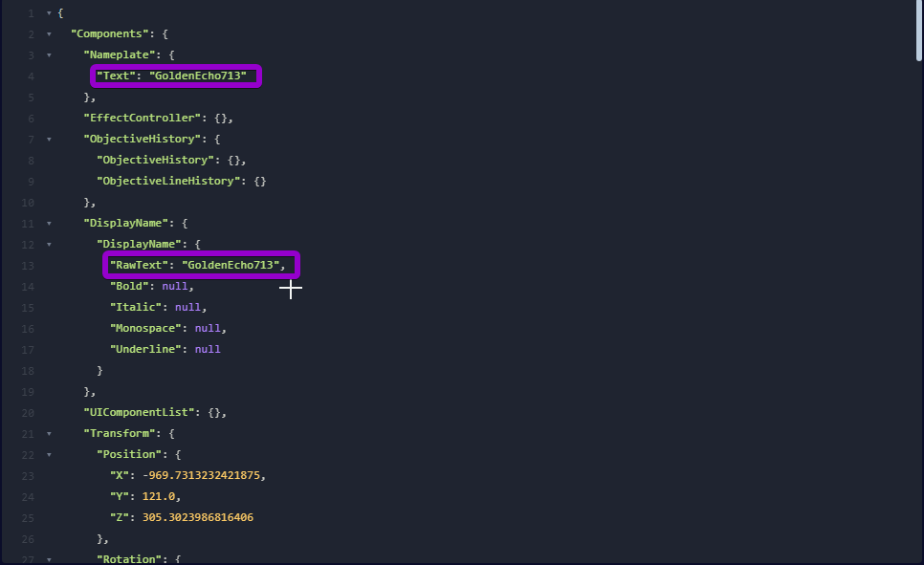Click the null value after "Bold"
The image size is (924, 565).
tap(175, 286)
